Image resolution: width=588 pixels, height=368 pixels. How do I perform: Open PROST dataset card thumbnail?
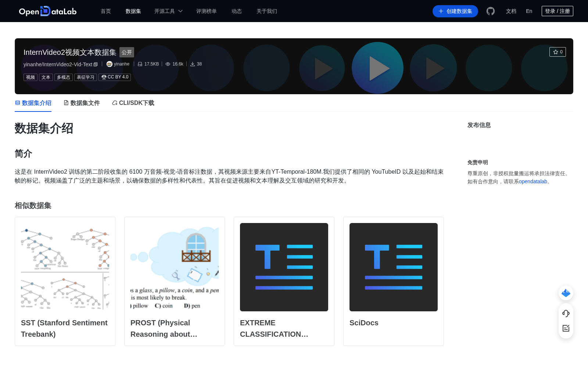[x=175, y=267]
